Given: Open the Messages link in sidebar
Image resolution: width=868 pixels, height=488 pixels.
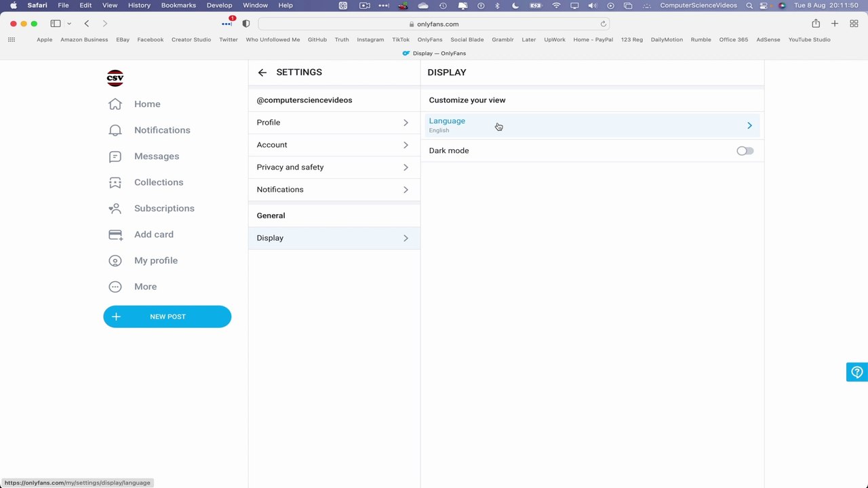Looking at the screenshot, I should pos(157,157).
